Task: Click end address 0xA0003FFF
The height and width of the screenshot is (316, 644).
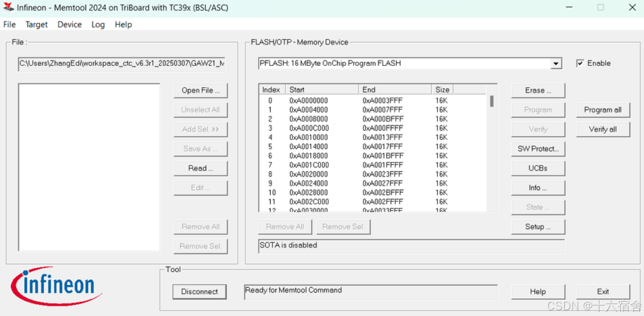Action: click(x=383, y=101)
